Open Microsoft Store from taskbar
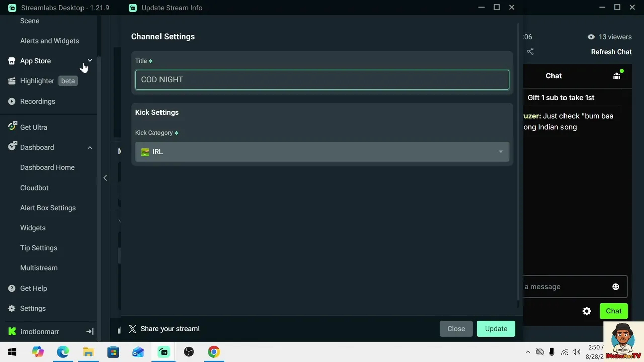This screenshot has width=644, height=362. [113, 352]
